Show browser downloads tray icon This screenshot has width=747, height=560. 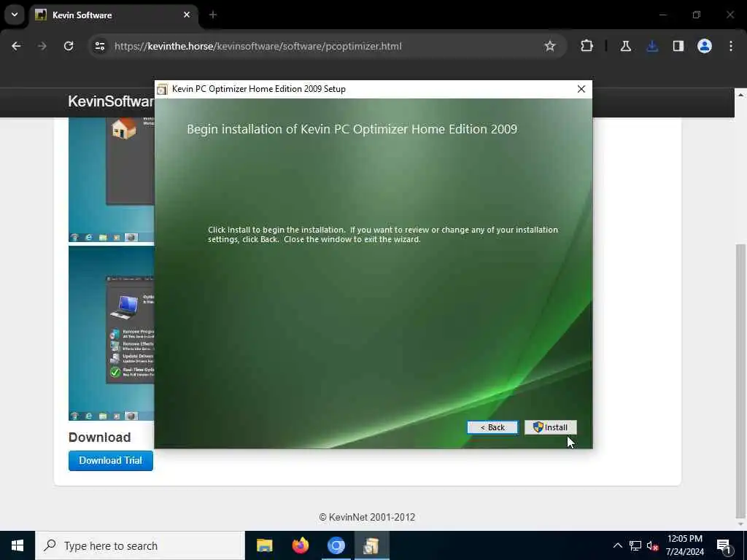[x=652, y=46]
